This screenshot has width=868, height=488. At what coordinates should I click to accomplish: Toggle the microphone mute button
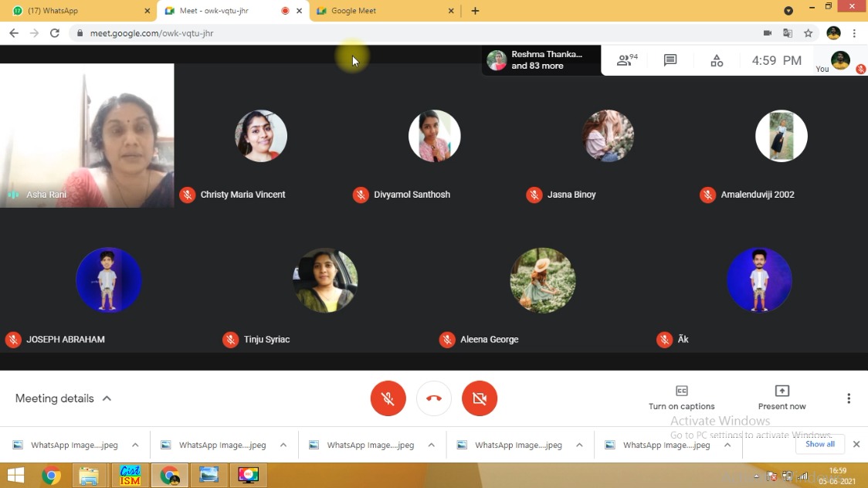coord(388,398)
